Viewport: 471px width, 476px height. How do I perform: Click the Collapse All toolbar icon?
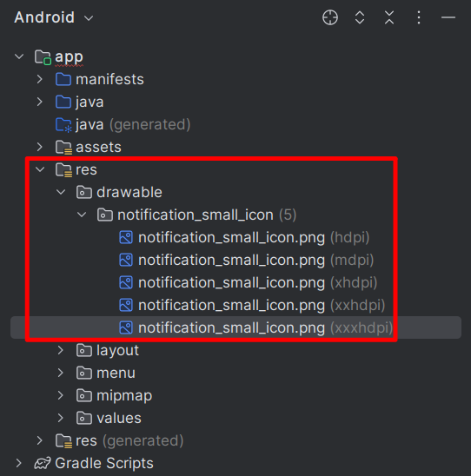click(389, 17)
